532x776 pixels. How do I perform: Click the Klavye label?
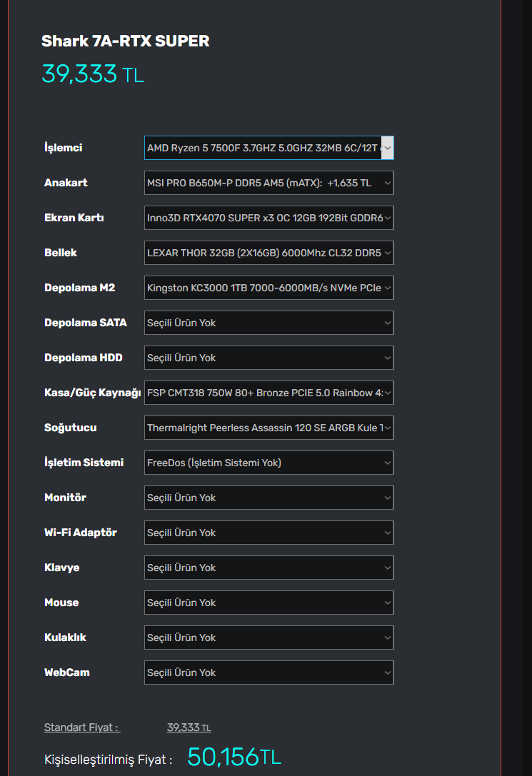coord(62,568)
